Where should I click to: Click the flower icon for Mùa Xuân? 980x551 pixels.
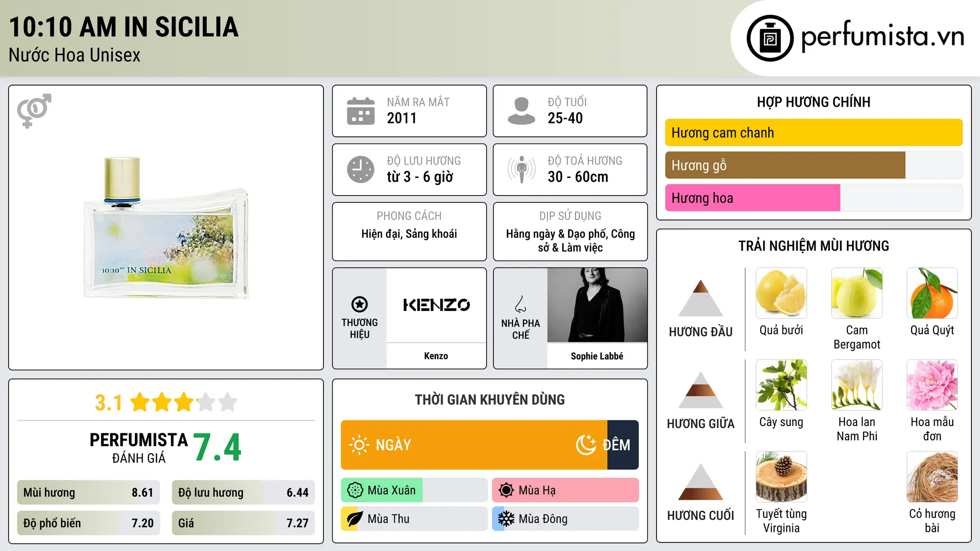pos(355,490)
